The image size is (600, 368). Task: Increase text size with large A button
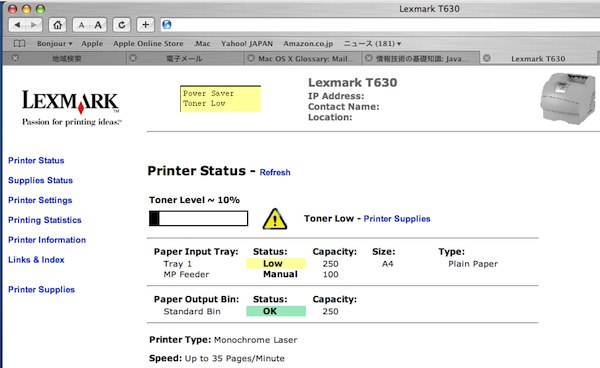pos(98,25)
